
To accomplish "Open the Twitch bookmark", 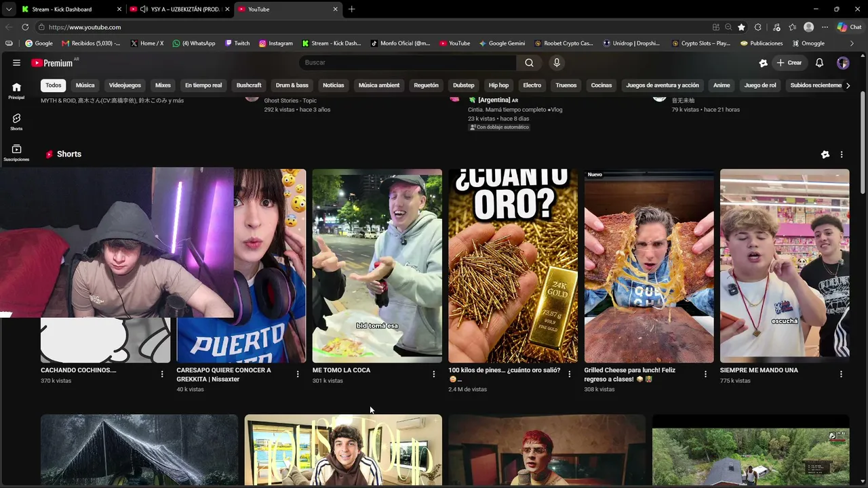I will 237,43.
